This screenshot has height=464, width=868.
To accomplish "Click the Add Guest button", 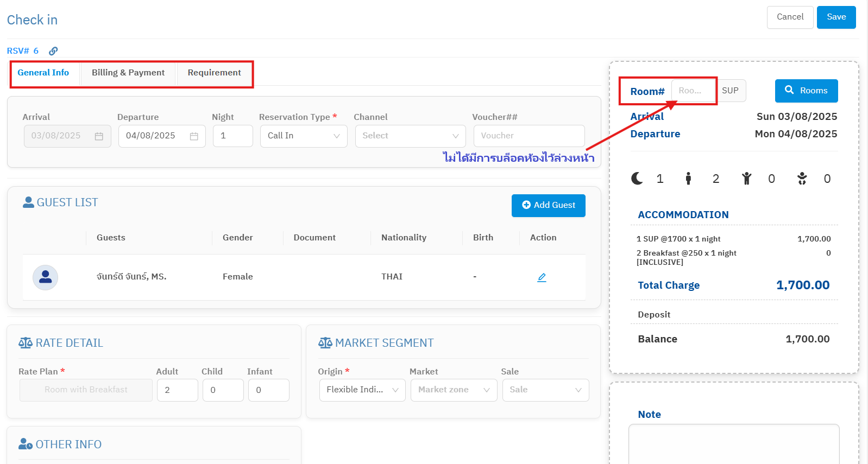I will (548, 205).
